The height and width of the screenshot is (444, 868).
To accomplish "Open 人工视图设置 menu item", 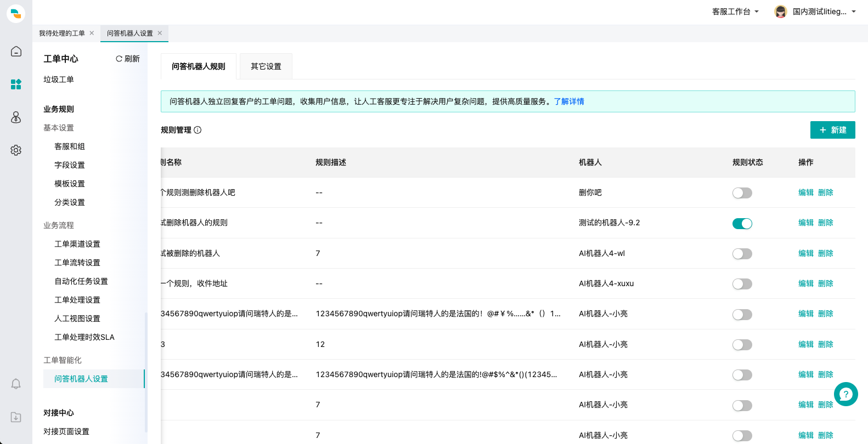I will point(77,318).
